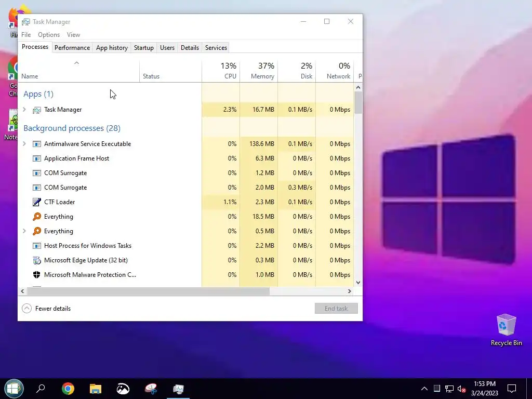Screen dimensions: 532x399
Task: Click the Microsoft Malware Protection shield icon
Action: (37, 275)
